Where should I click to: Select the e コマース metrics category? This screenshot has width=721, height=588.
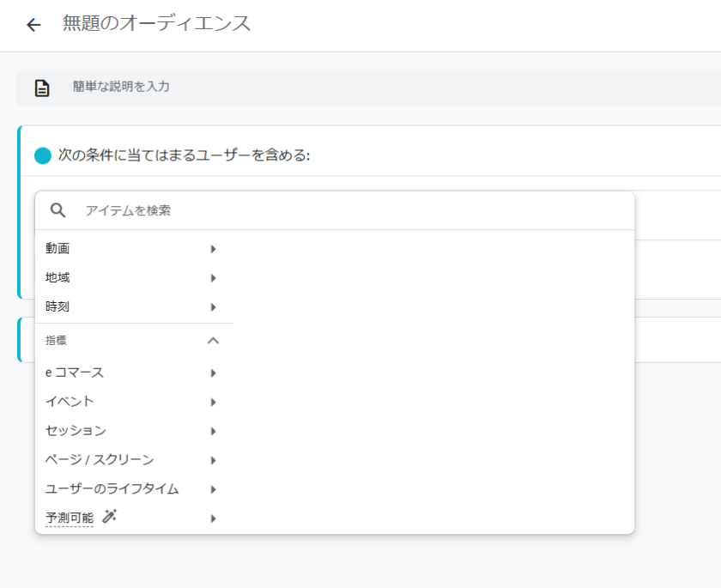click(x=75, y=373)
